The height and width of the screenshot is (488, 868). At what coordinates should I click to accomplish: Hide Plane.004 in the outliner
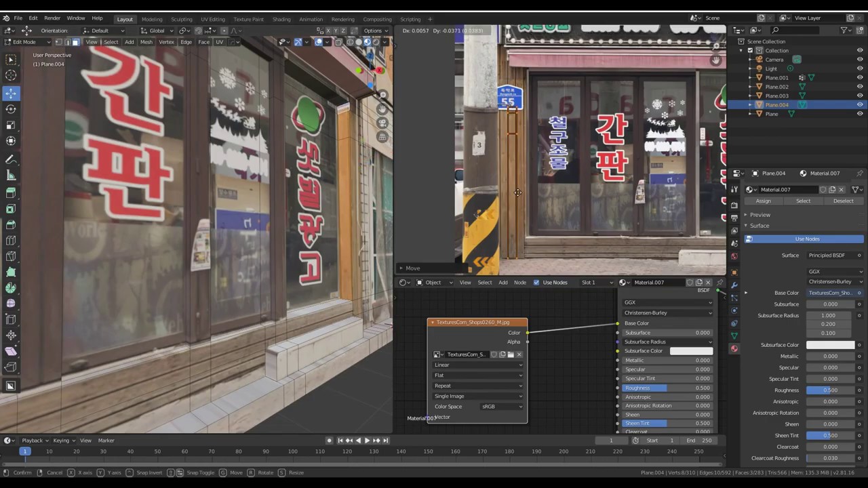point(860,105)
